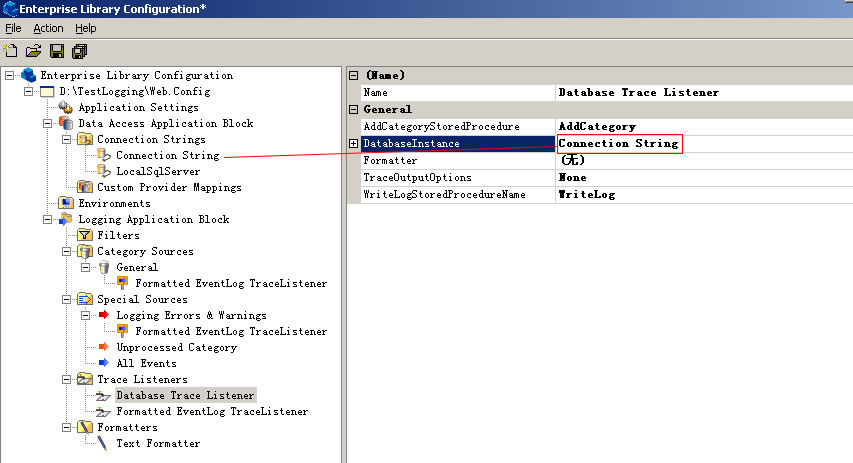Click the Custom Provider Mappings icon
Image resolution: width=853 pixels, height=463 pixels.
[85, 187]
